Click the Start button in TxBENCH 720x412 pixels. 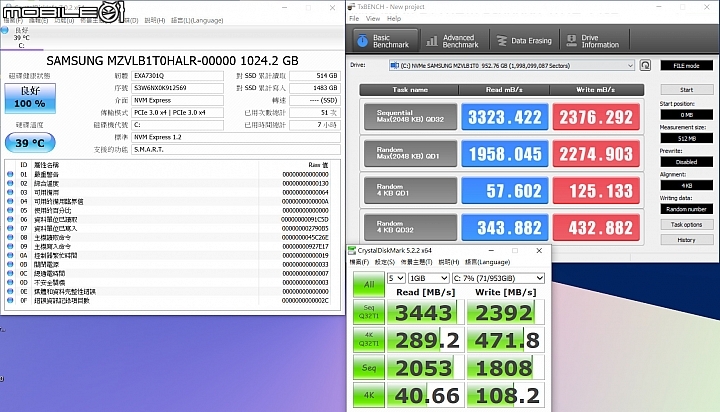(686, 90)
